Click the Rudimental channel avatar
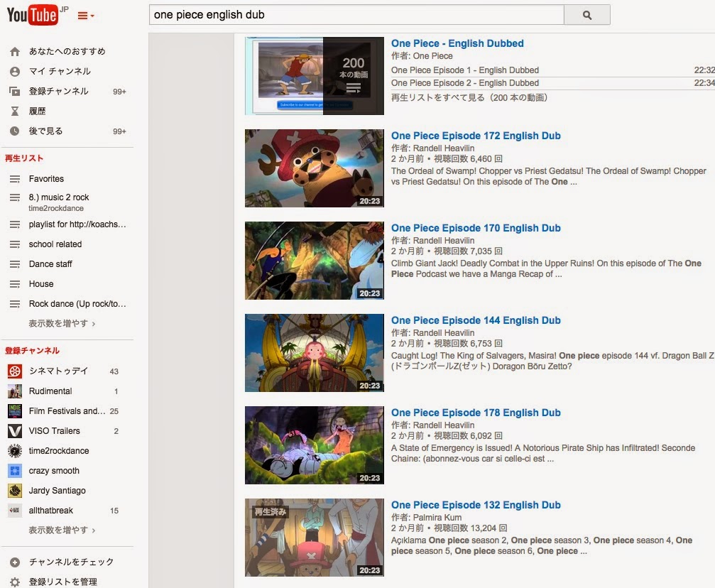 coord(15,391)
